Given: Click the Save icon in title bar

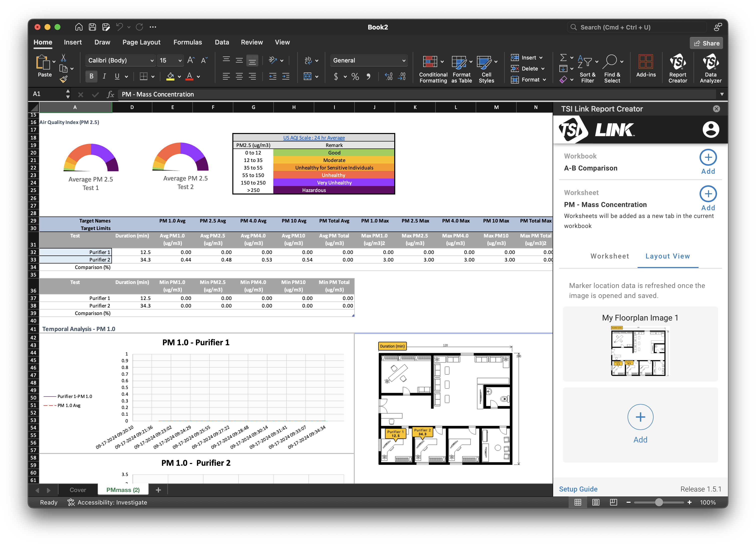Looking at the screenshot, I should pyautogui.click(x=92, y=27).
